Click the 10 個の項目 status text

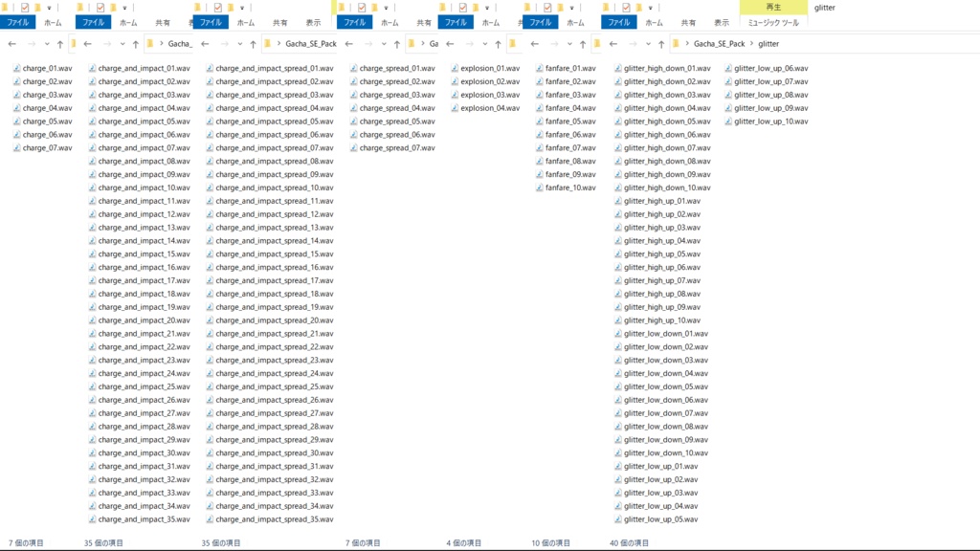[x=550, y=543]
